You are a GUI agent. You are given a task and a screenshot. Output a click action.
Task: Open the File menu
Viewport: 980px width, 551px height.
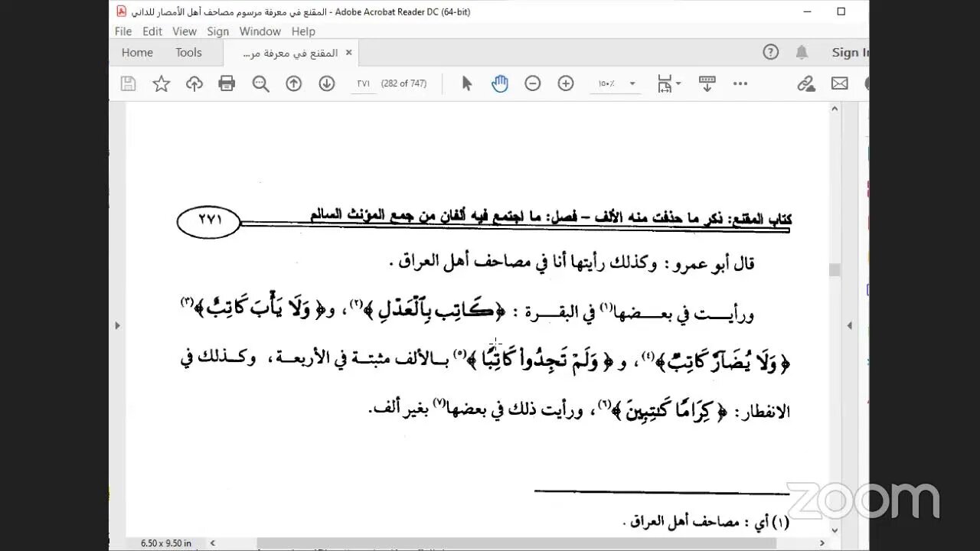click(x=123, y=31)
